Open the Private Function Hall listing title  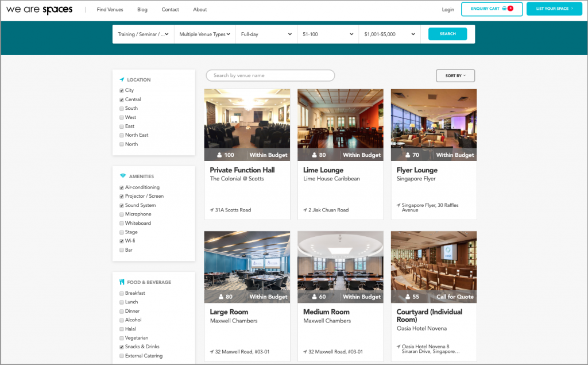click(242, 170)
